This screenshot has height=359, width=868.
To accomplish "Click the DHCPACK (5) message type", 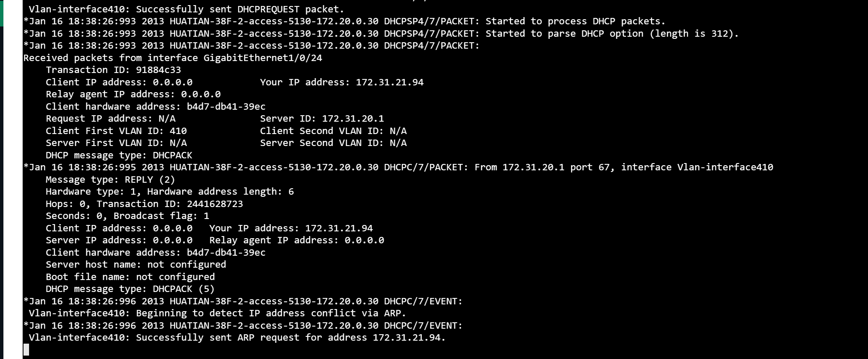I will [183, 289].
